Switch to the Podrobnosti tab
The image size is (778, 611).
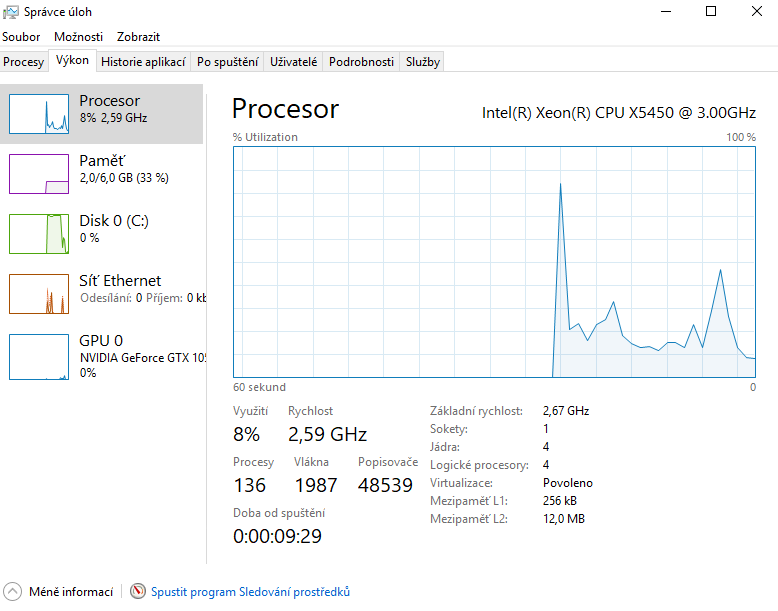pyautogui.click(x=361, y=62)
